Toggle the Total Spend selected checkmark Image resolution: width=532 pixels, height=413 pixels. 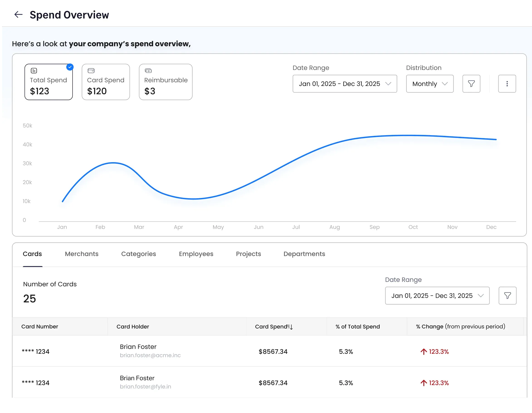70,67
